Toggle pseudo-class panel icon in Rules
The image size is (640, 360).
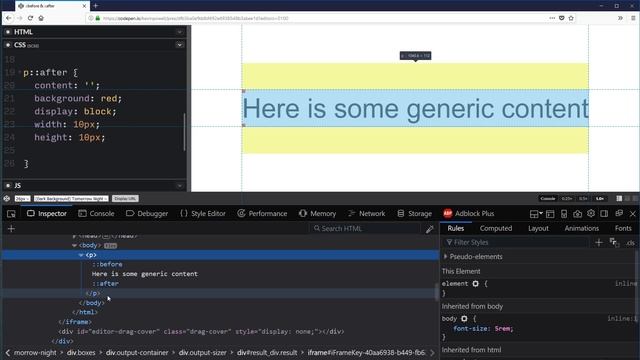point(614,242)
